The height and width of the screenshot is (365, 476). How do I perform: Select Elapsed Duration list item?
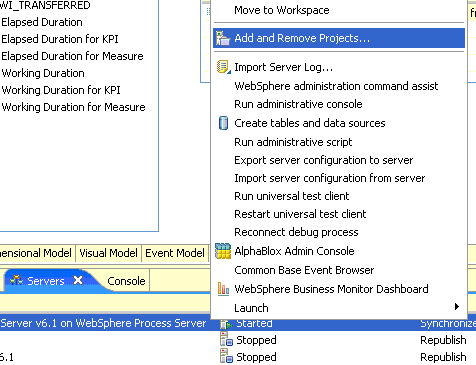click(42, 22)
